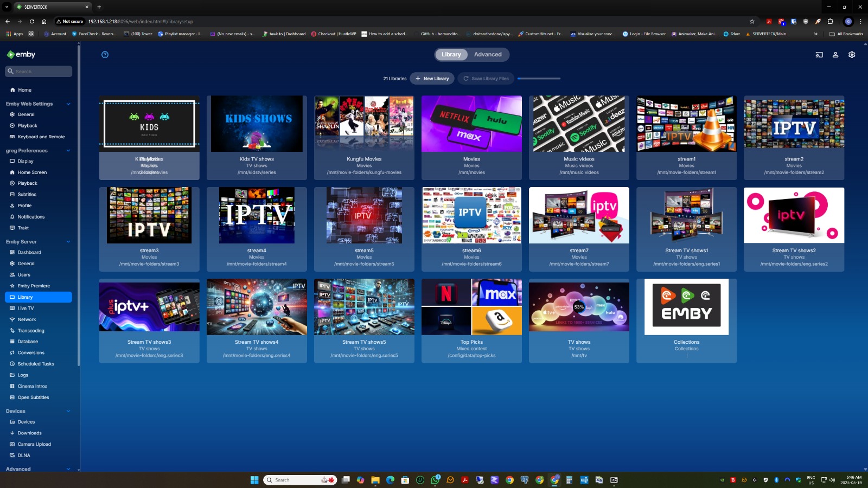Collapse the Emby Web Settings section
This screenshot has width=868, height=488.
pos(68,104)
